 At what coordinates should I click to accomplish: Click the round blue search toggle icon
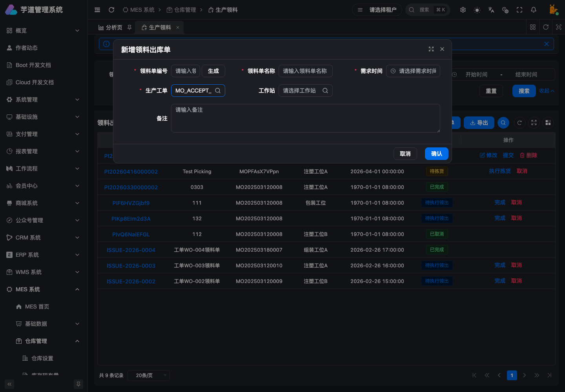[x=503, y=123]
